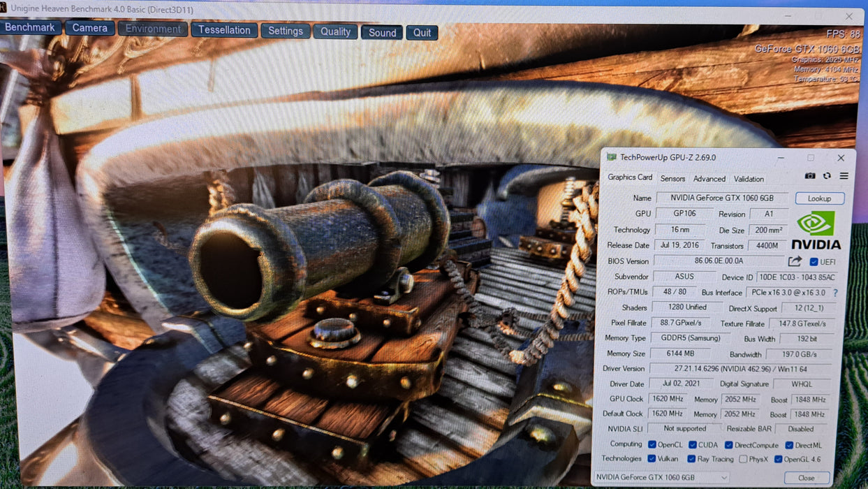Click the Quit button in Heaven
This screenshot has width=868, height=489.
point(422,33)
